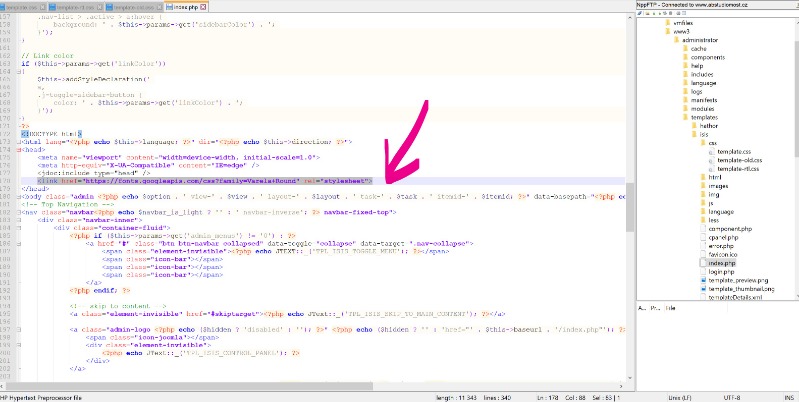Screen dimensions: 799x402
Task: Toggle the INS mode in status bar
Action: (x=789, y=398)
